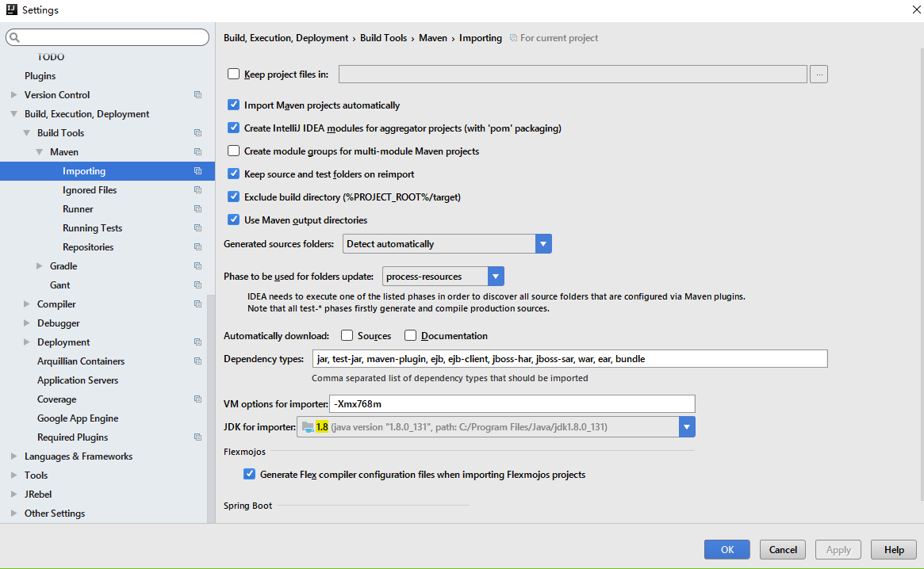This screenshot has height=569, width=924.
Task: Click the search magnifier icon in settings
Action: coord(15,37)
